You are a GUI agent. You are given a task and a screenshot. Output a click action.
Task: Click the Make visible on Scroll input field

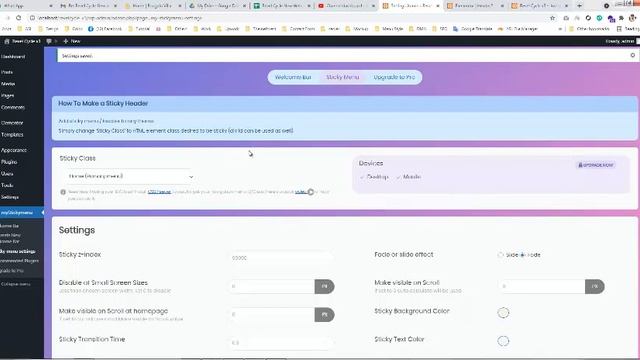(542, 287)
